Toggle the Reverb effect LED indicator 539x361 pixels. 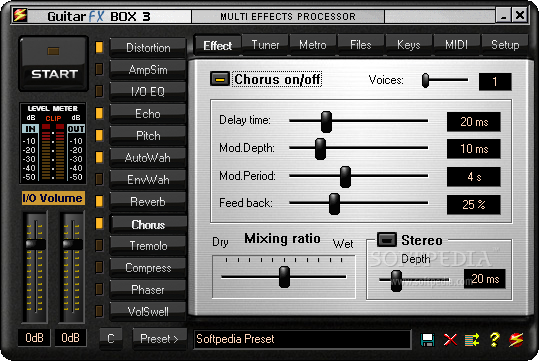point(99,201)
